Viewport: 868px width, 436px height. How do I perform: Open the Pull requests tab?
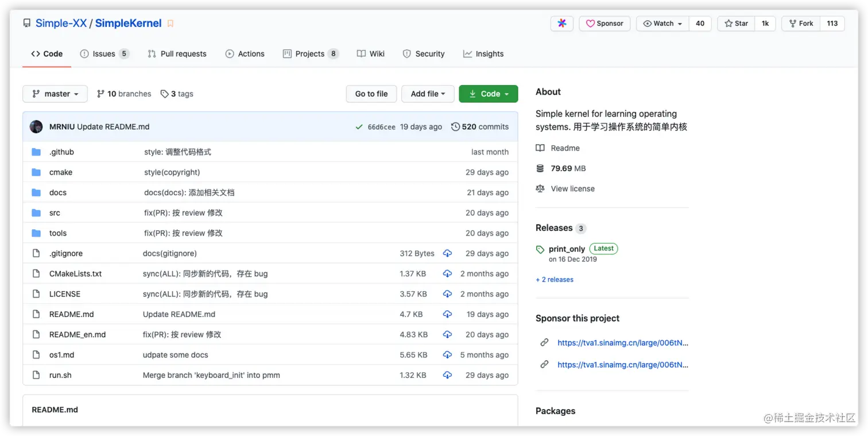pyautogui.click(x=177, y=54)
